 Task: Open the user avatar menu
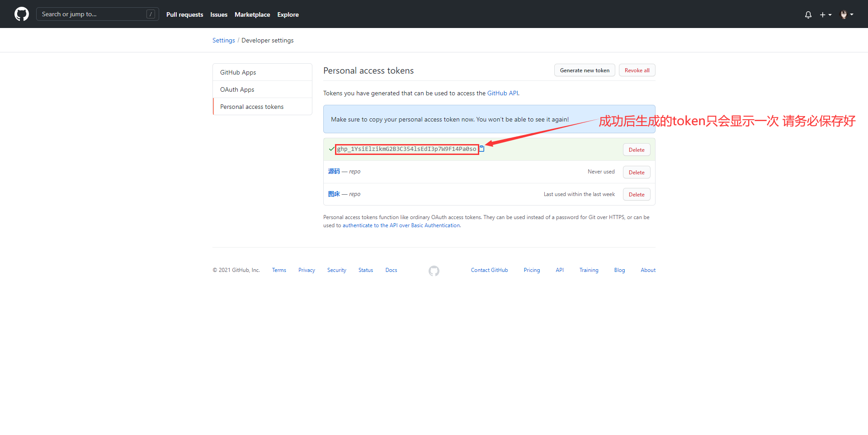click(x=847, y=14)
